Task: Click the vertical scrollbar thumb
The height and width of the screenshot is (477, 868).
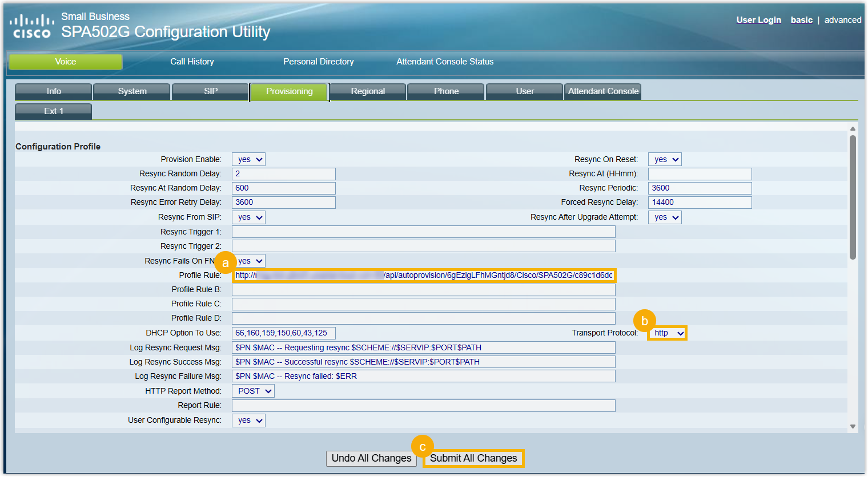Action: click(x=853, y=197)
